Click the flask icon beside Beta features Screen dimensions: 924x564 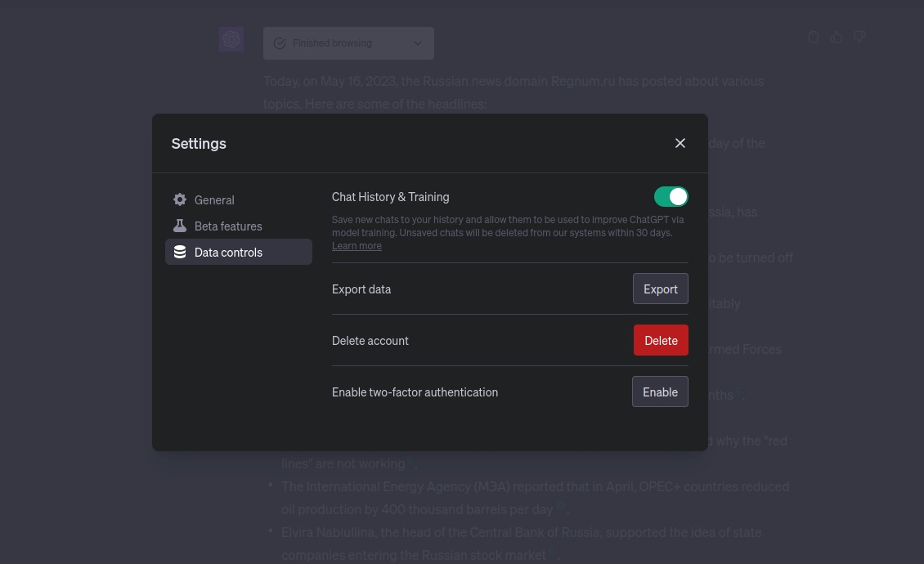coord(180,226)
